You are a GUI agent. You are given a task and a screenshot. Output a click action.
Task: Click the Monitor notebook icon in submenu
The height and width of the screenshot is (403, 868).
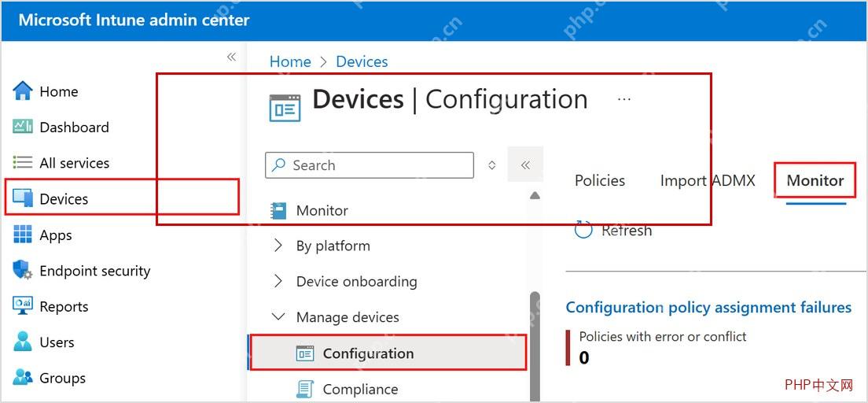click(x=278, y=211)
